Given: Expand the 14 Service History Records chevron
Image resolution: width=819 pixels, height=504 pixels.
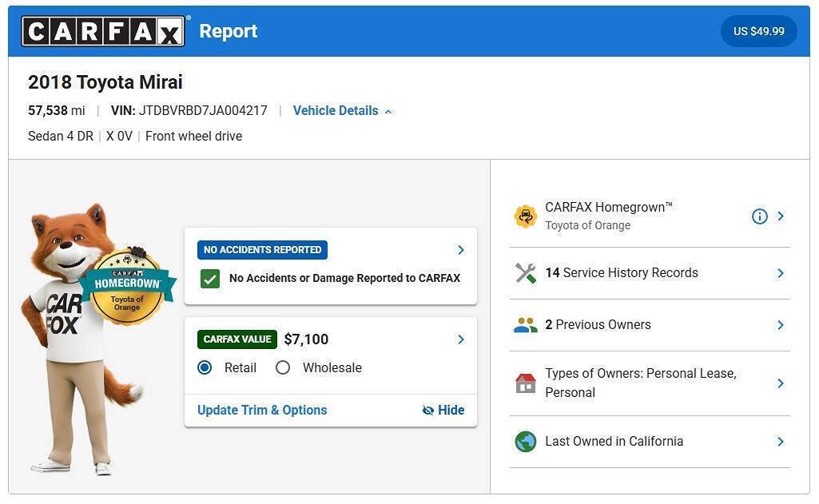Looking at the screenshot, I should click(x=781, y=273).
